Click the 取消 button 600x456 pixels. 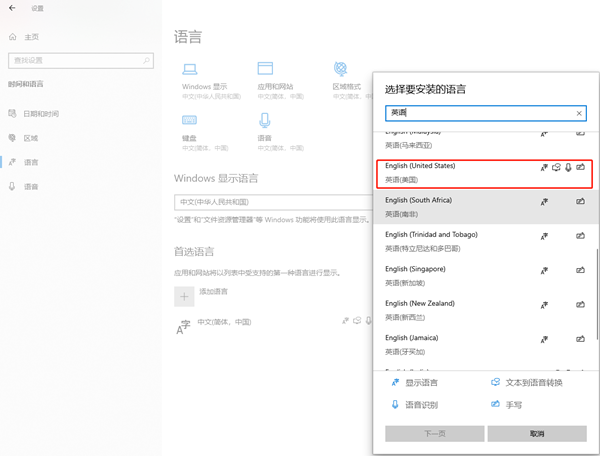tap(537, 433)
